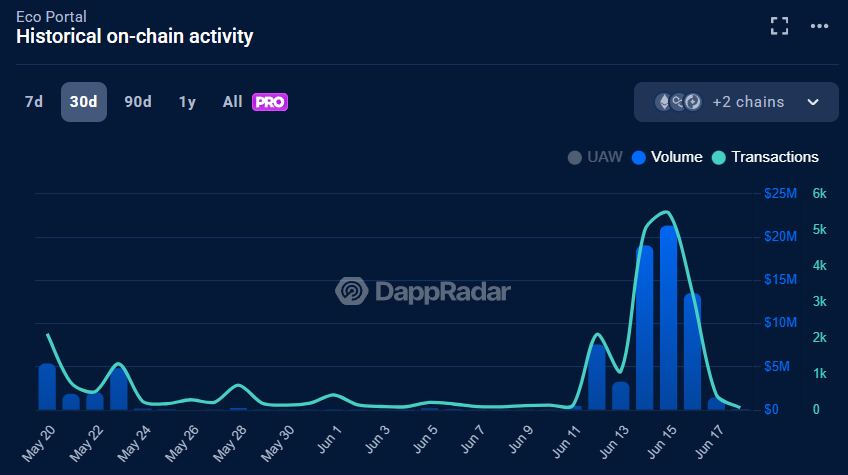Select the 30d time range tab
The width and height of the screenshot is (848, 475).
pos(84,102)
